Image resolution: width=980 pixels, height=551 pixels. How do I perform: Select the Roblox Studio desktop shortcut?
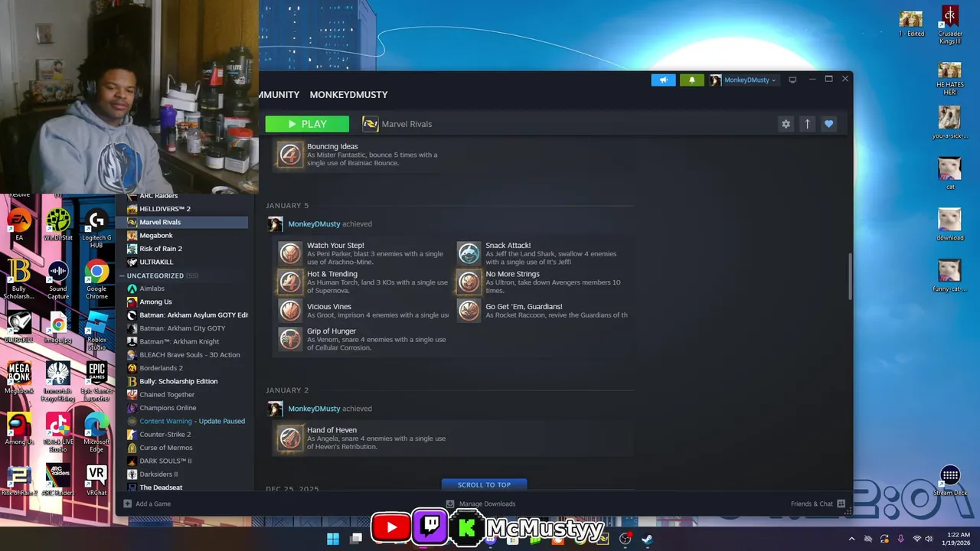point(96,331)
